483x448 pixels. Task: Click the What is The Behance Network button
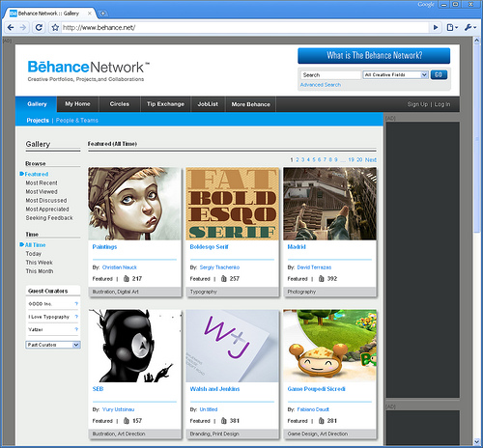374,56
